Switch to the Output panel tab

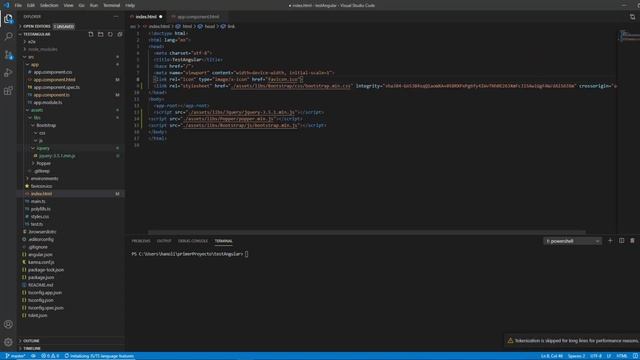[164, 241]
